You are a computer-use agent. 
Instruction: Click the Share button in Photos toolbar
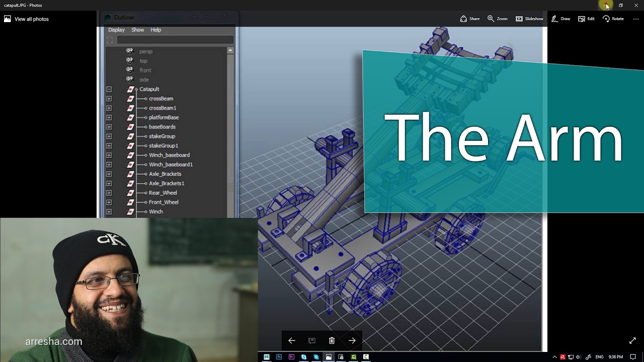click(x=469, y=19)
